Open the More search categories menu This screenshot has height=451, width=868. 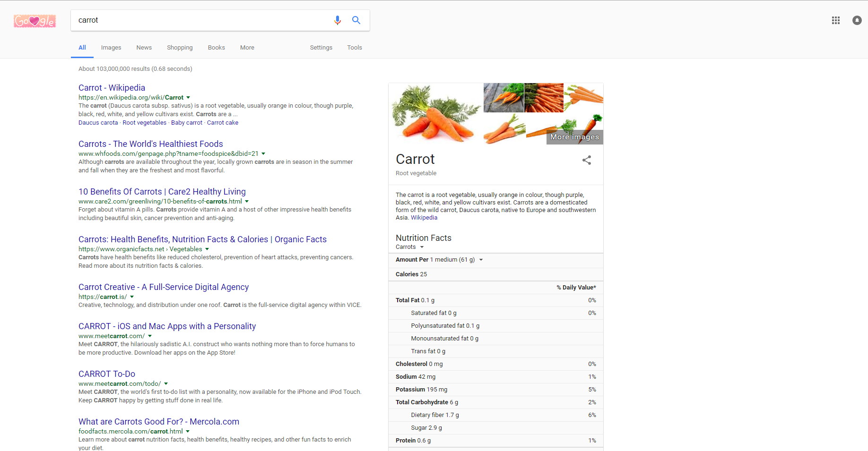tap(247, 48)
